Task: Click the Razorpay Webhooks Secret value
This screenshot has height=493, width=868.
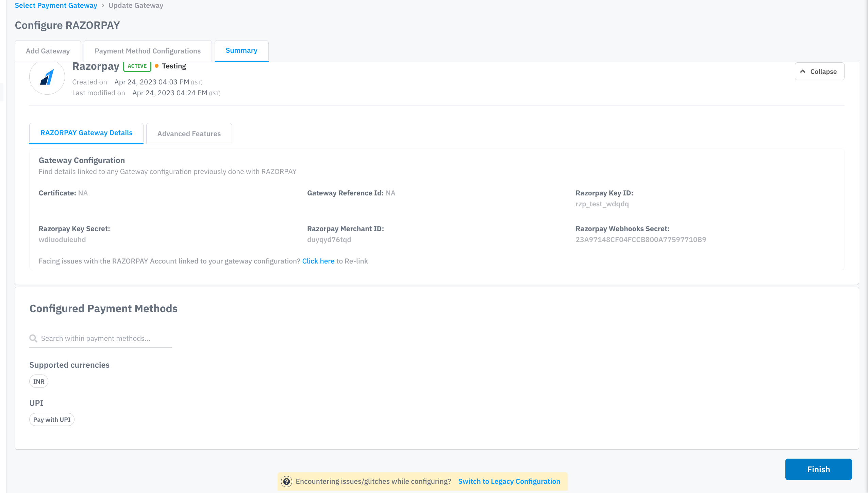Action: (x=640, y=240)
